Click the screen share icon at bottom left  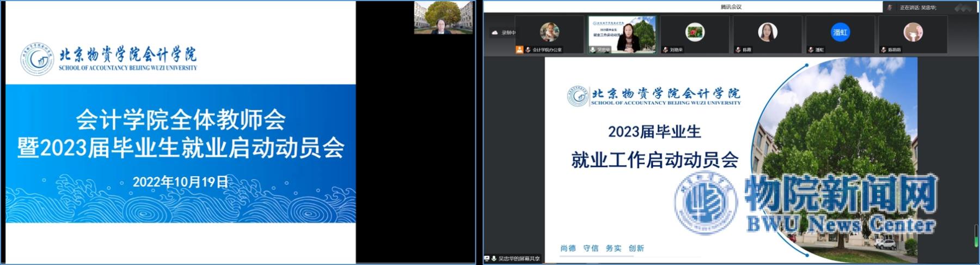tap(487, 258)
